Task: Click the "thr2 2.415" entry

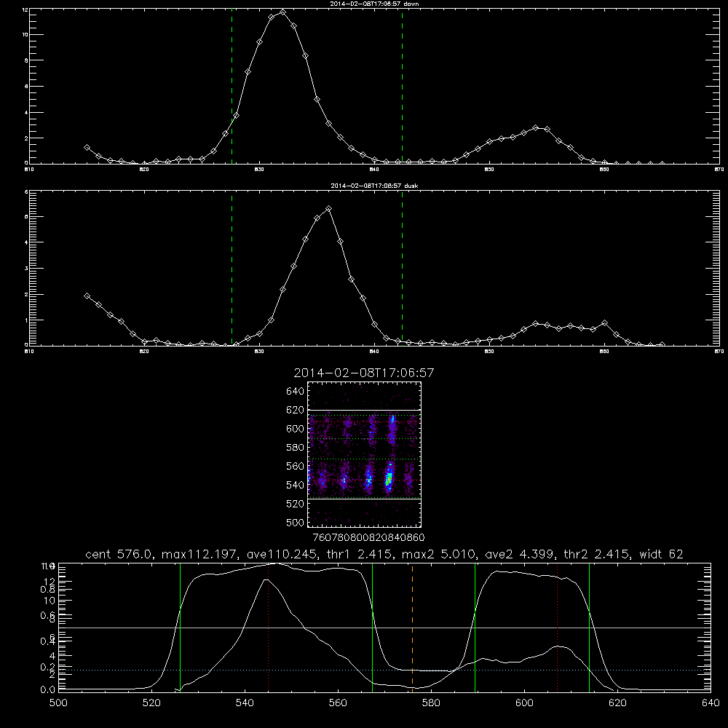Action: [x=597, y=554]
